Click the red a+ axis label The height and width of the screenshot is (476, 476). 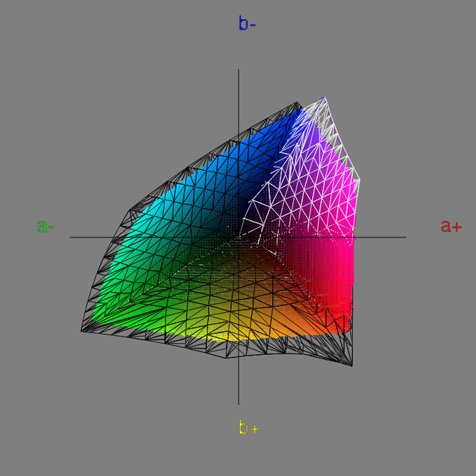point(451,226)
